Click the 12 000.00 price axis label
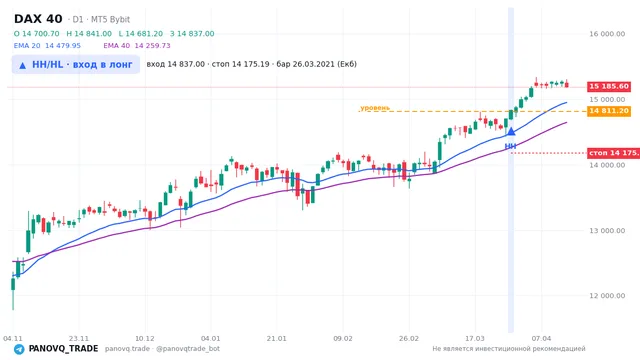Viewport: 640px width, 360px height. (x=607, y=296)
